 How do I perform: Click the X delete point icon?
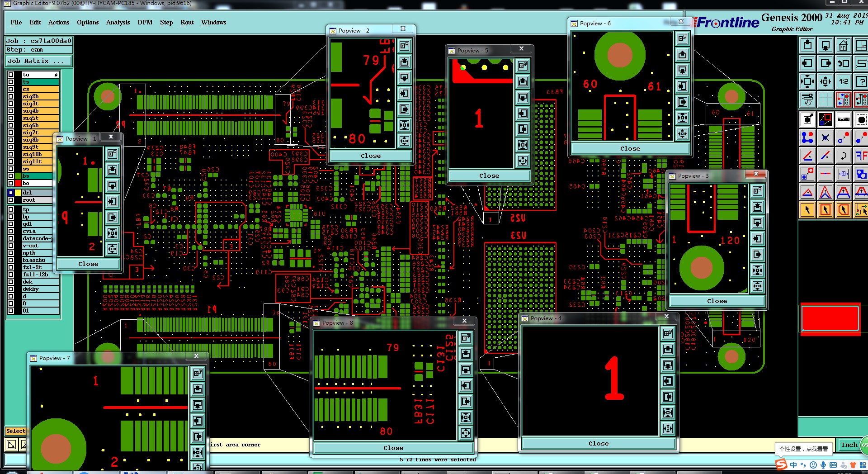coord(826,137)
